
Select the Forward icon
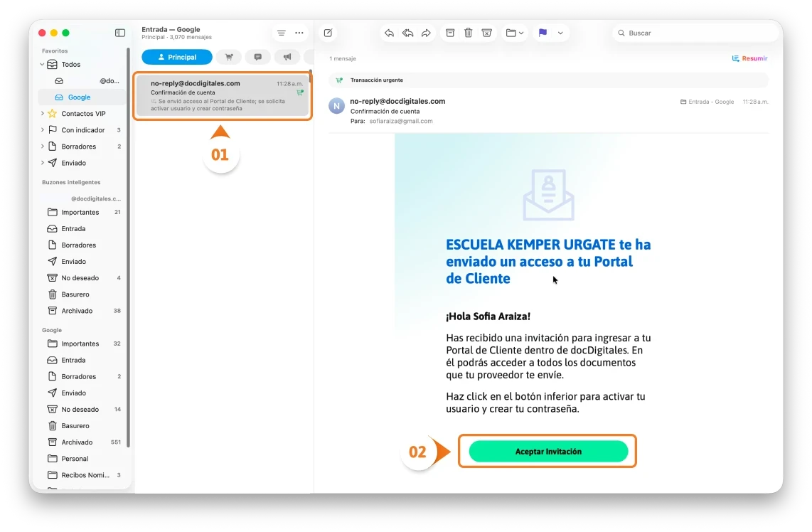click(425, 33)
